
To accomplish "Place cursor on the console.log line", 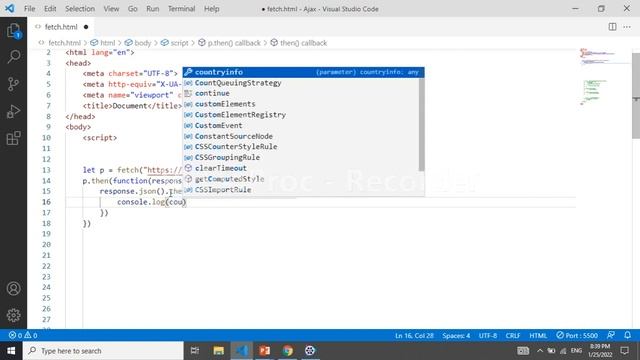I will [151, 202].
